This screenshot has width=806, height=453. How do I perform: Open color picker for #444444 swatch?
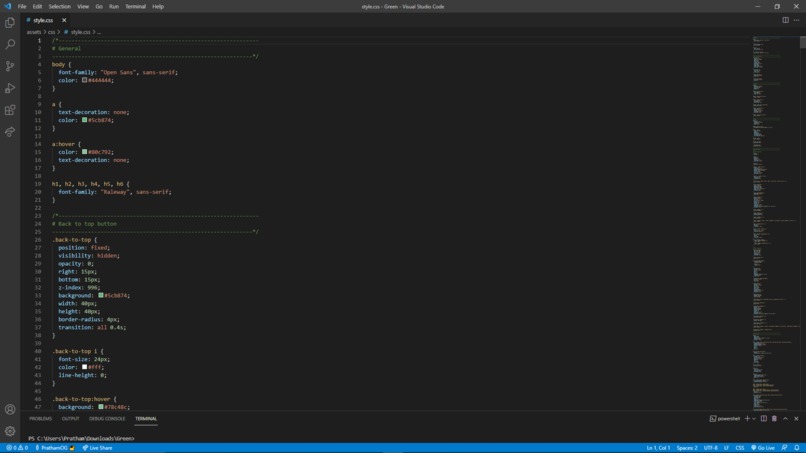[x=84, y=80]
